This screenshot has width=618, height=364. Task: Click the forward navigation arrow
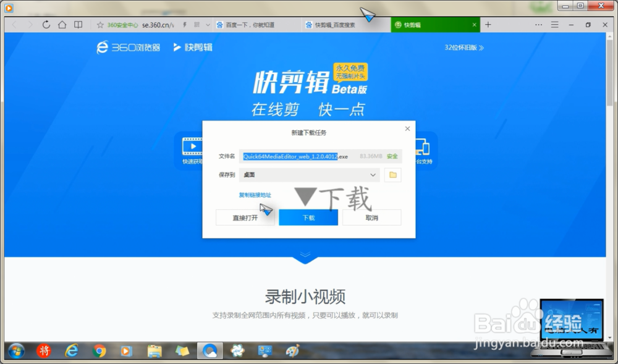pyautogui.click(x=30, y=25)
